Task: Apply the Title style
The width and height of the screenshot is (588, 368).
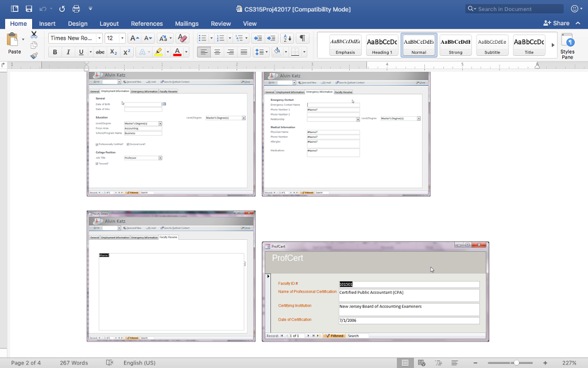Action: [529, 45]
